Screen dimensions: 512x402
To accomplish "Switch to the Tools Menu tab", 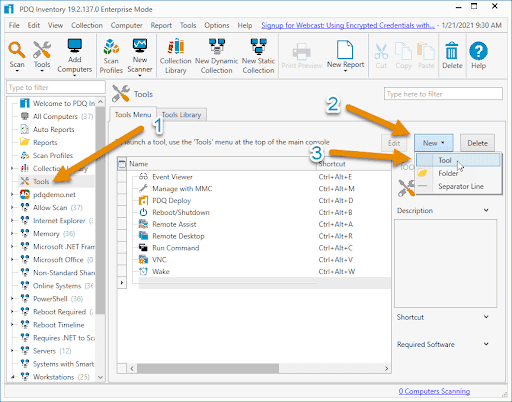I will point(133,115).
